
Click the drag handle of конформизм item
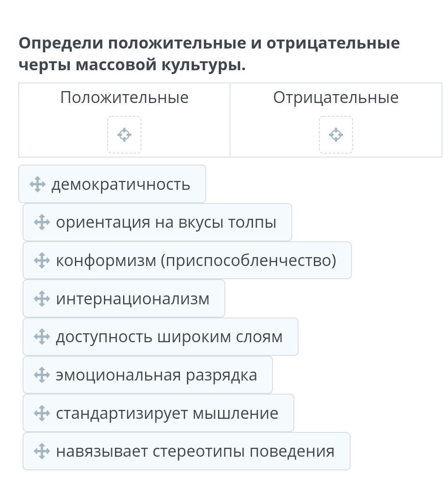(42, 260)
